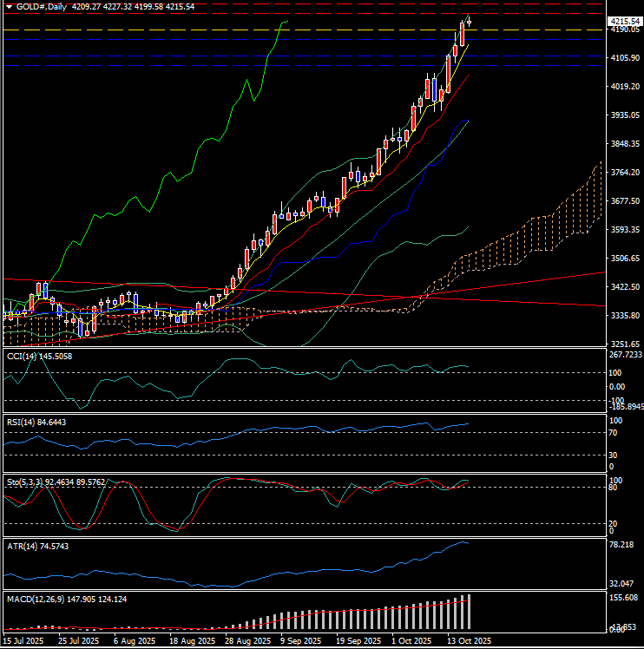Click the latest red candlestick at the peak
This screenshot has width=644, height=649.
pos(463,33)
